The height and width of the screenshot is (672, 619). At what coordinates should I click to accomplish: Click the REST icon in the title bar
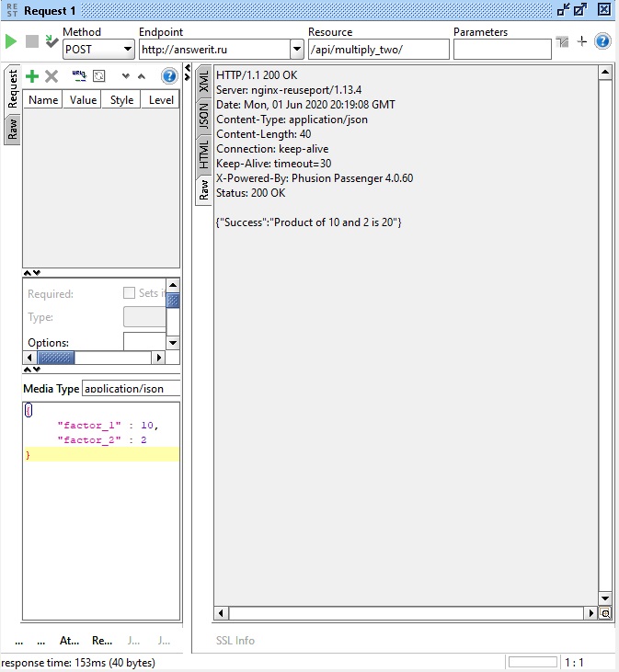coord(13,10)
